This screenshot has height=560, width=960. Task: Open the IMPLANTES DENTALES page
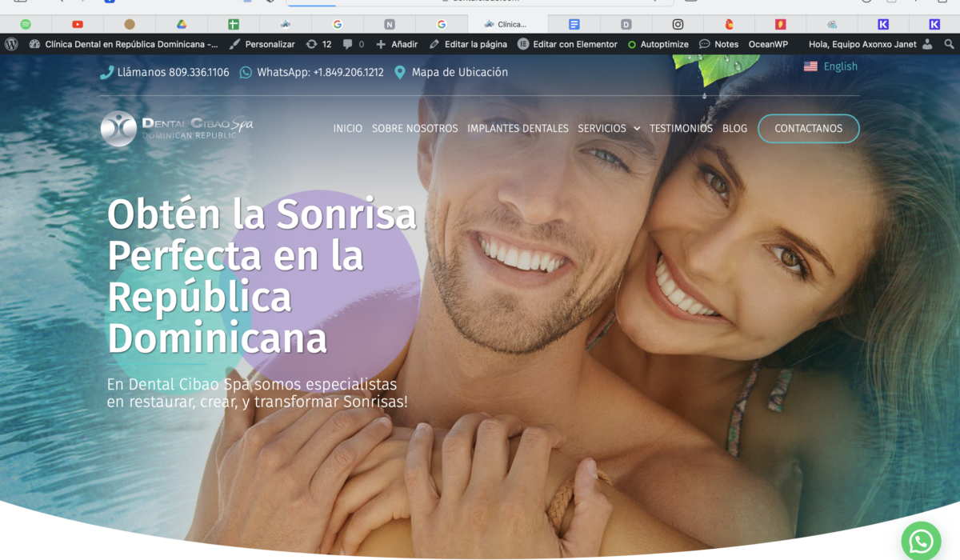point(518,128)
